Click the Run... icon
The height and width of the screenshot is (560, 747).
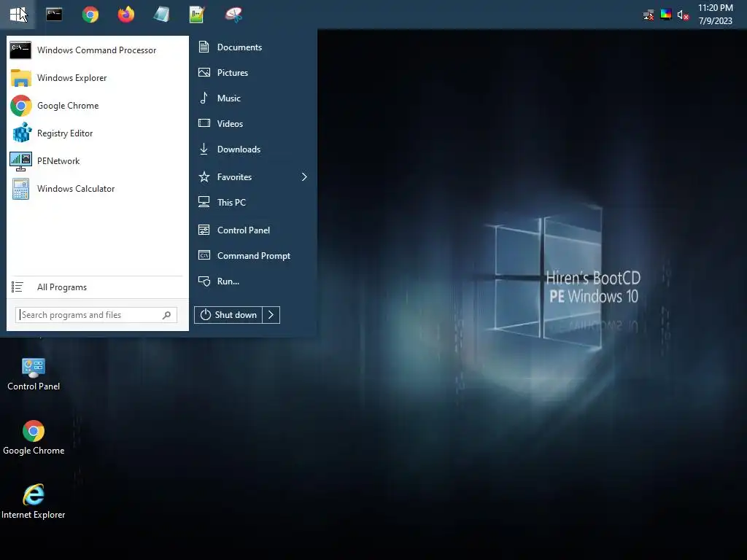(x=204, y=281)
